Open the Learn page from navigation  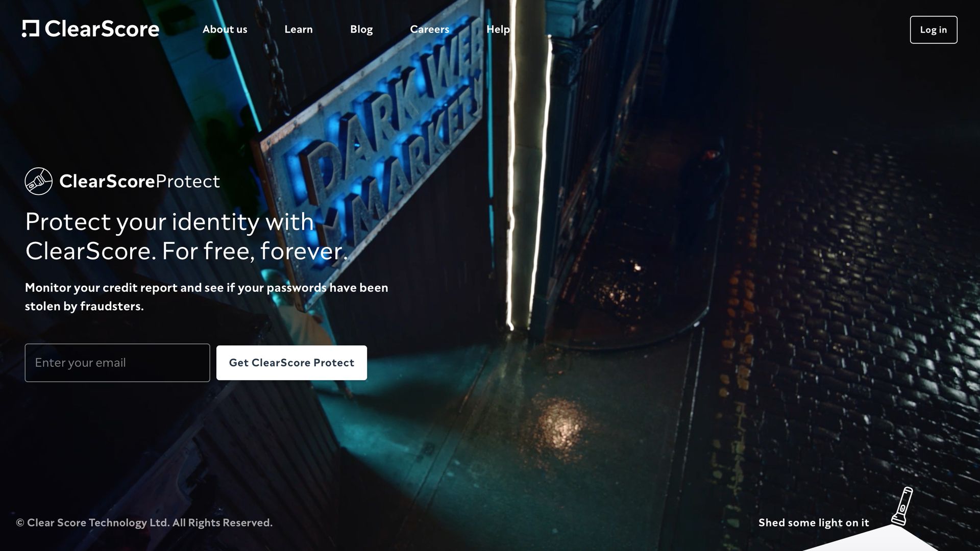(x=299, y=29)
